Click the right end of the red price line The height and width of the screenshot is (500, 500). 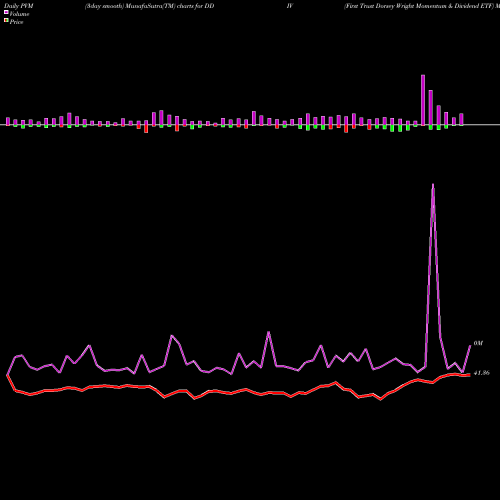point(470,375)
